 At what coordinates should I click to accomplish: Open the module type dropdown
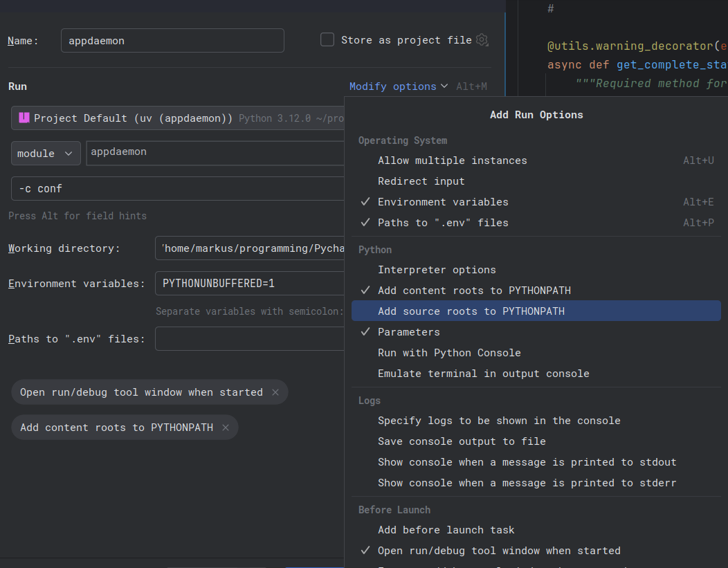pos(46,154)
